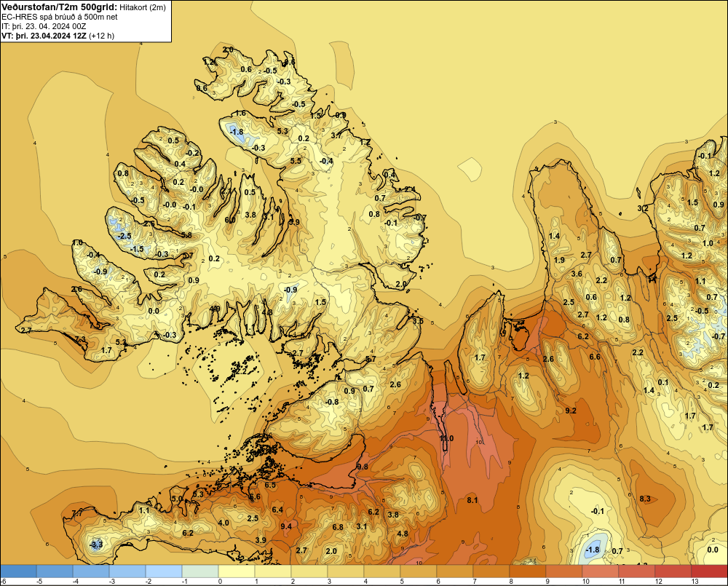
Task: Click the 11.0 temperature value on the map
Action: point(447,438)
